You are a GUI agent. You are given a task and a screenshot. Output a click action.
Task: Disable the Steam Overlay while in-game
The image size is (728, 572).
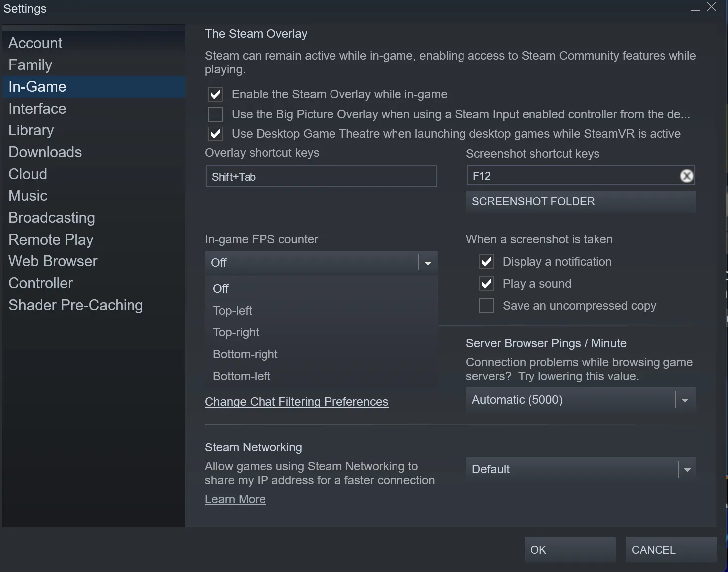pyautogui.click(x=215, y=94)
